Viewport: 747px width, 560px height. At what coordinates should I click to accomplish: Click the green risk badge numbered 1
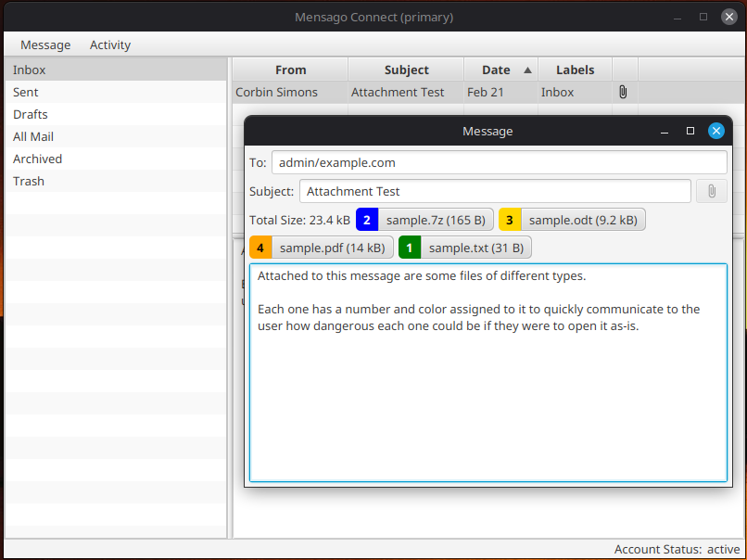tap(410, 248)
